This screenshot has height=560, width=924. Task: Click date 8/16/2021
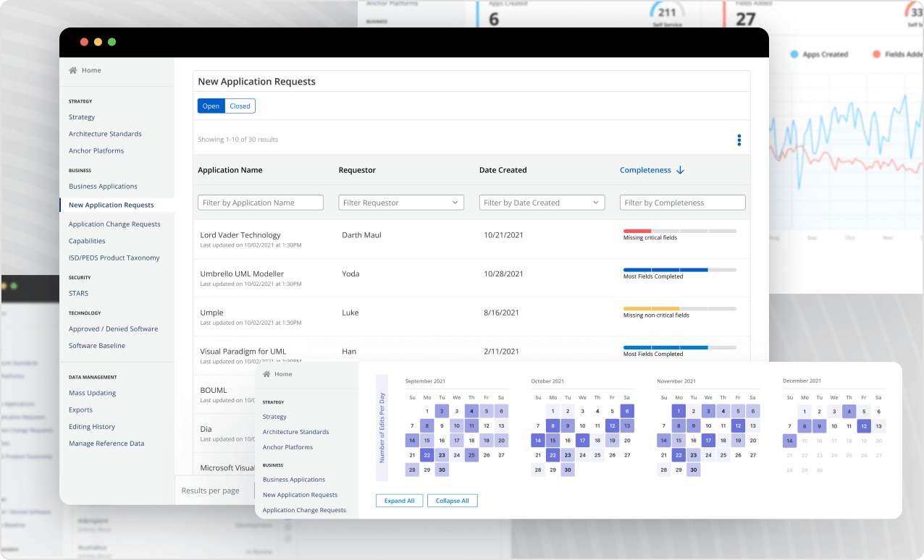(501, 313)
